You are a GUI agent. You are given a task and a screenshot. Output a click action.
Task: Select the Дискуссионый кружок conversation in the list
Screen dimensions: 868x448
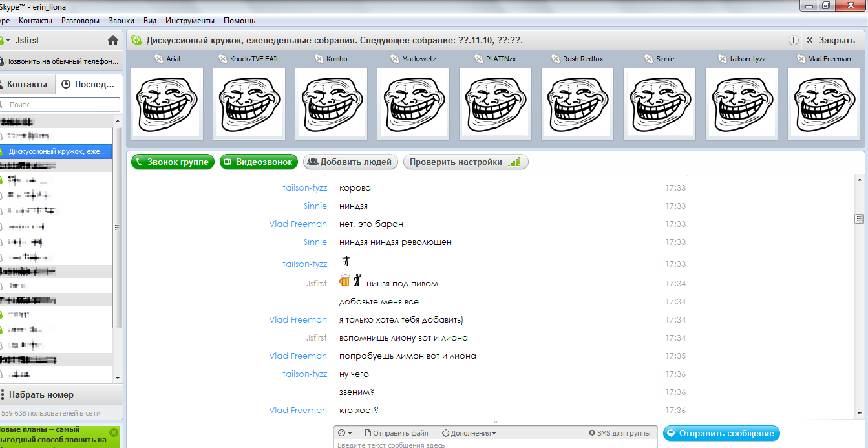(x=56, y=151)
